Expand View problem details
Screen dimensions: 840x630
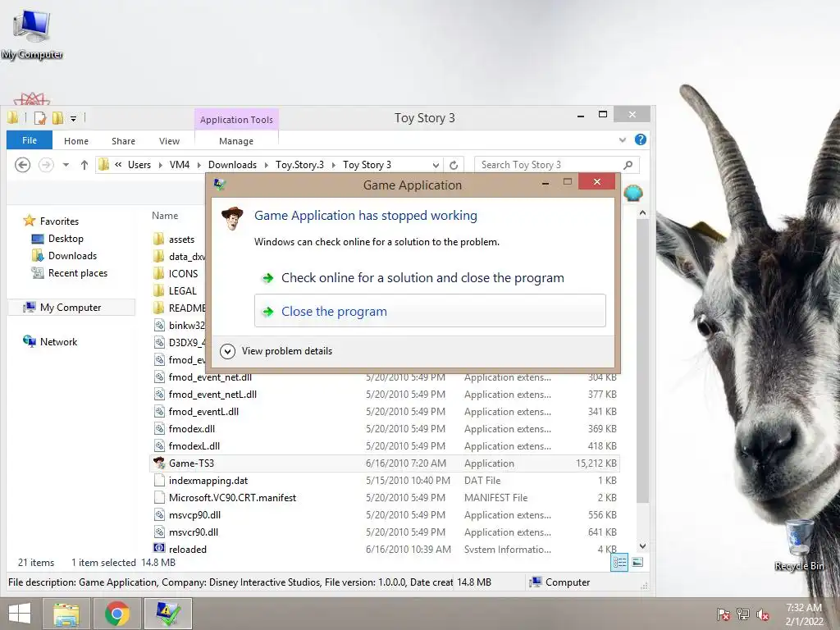(x=276, y=351)
